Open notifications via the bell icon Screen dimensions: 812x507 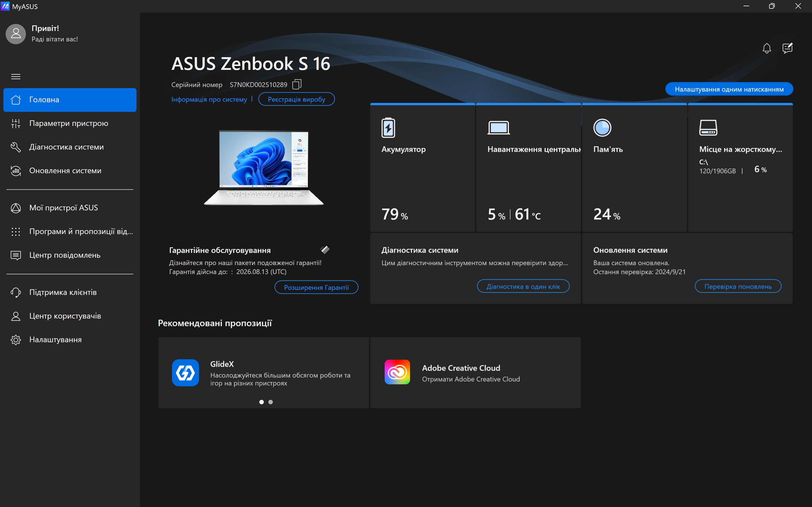pos(767,48)
